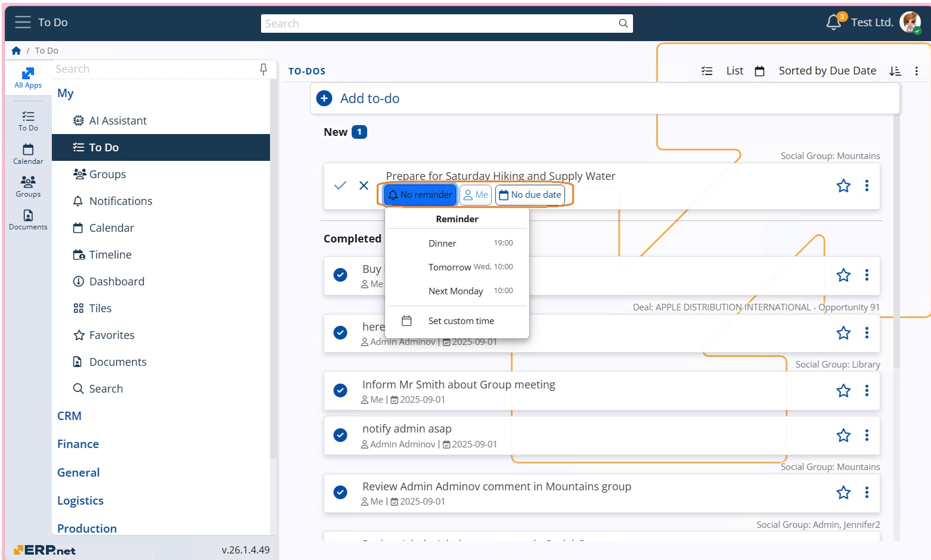Click the search magnifier icon in the top bar
931x560 pixels.
tap(623, 23)
